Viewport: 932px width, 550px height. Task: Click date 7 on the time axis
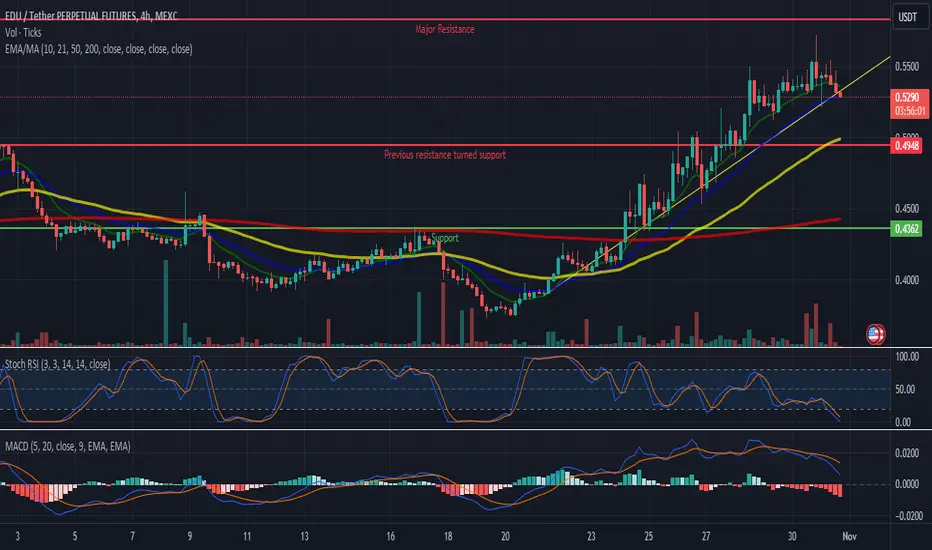coord(132,536)
